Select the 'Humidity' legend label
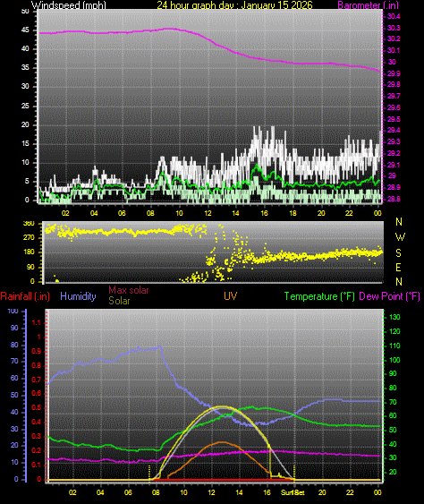424x504 pixels. pos(78,296)
